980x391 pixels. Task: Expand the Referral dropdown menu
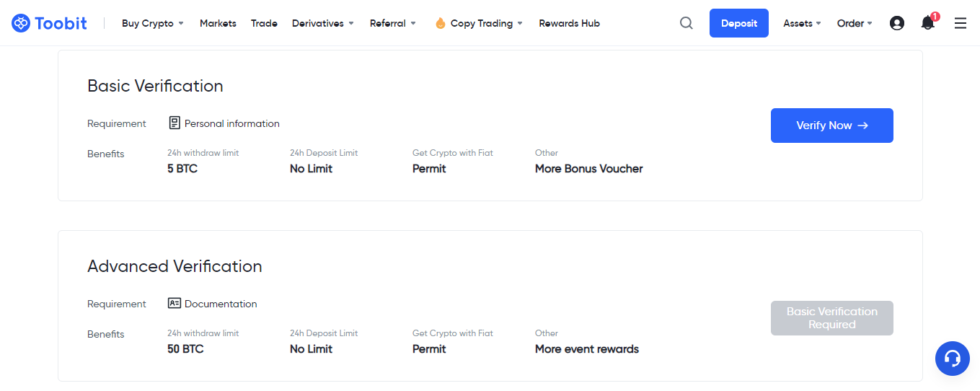pyautogui.click(x=393, y=23)
